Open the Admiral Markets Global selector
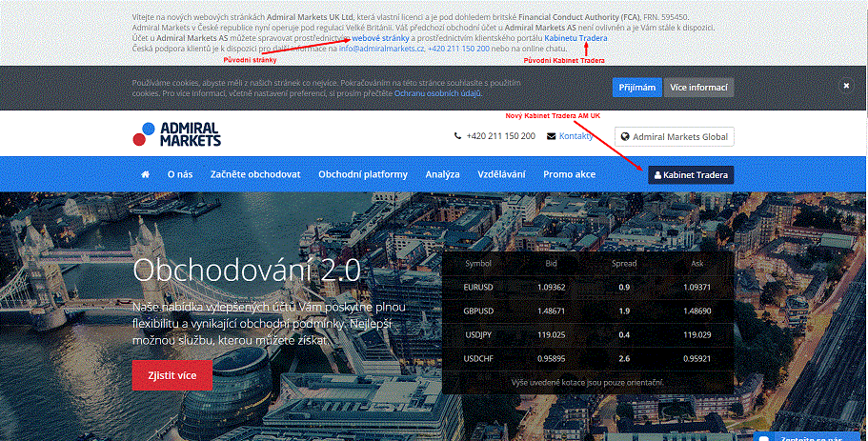The height and width of the screenshot is (441, 868). pos(675,136)
